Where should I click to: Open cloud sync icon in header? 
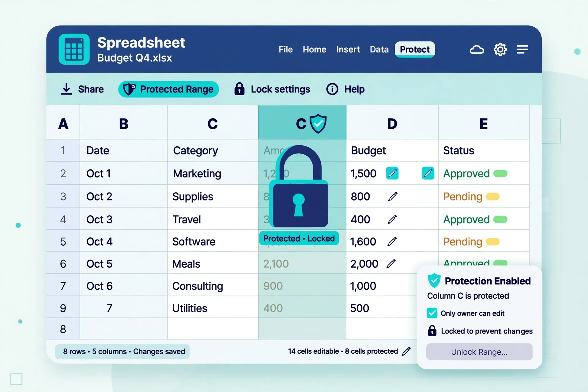[477, 49]
